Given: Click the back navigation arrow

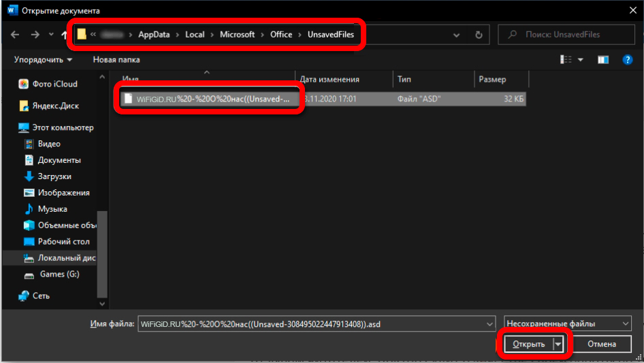Looking at the screenshot, I should [x=15, y=35].
